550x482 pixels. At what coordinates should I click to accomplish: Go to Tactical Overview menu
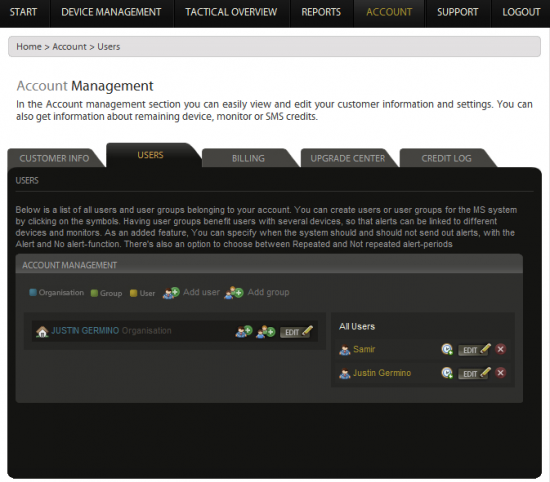[x=231, y=12]
